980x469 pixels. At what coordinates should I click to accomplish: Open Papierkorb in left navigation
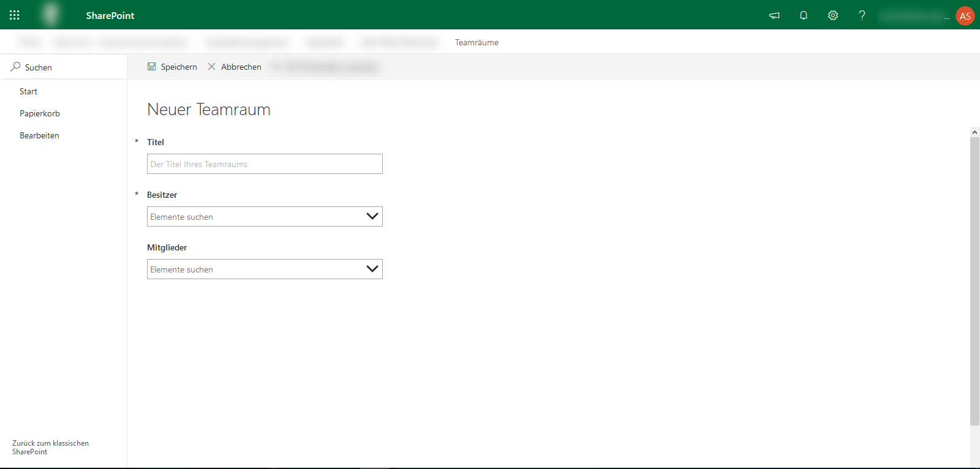[x=40, y=114]
